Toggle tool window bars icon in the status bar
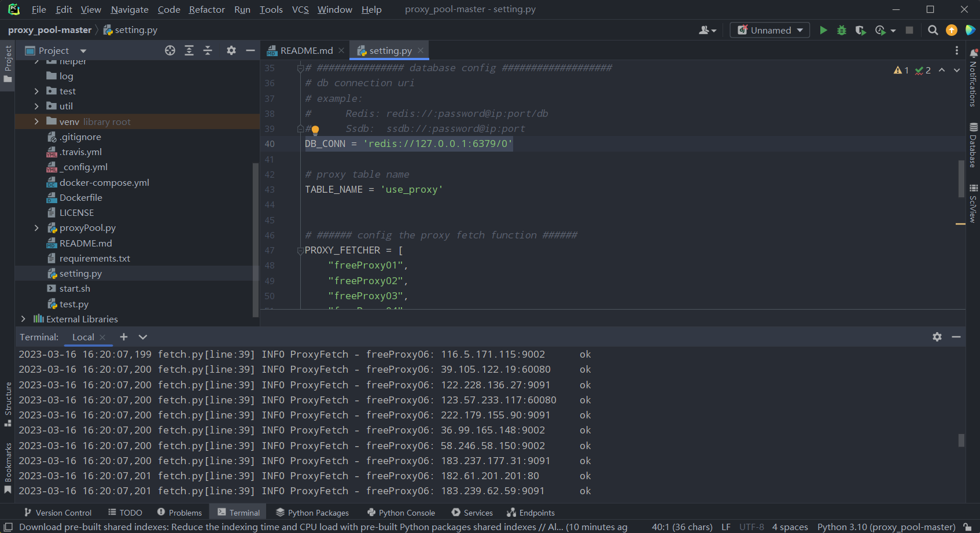980x533 pixels. tap(8, 527)
